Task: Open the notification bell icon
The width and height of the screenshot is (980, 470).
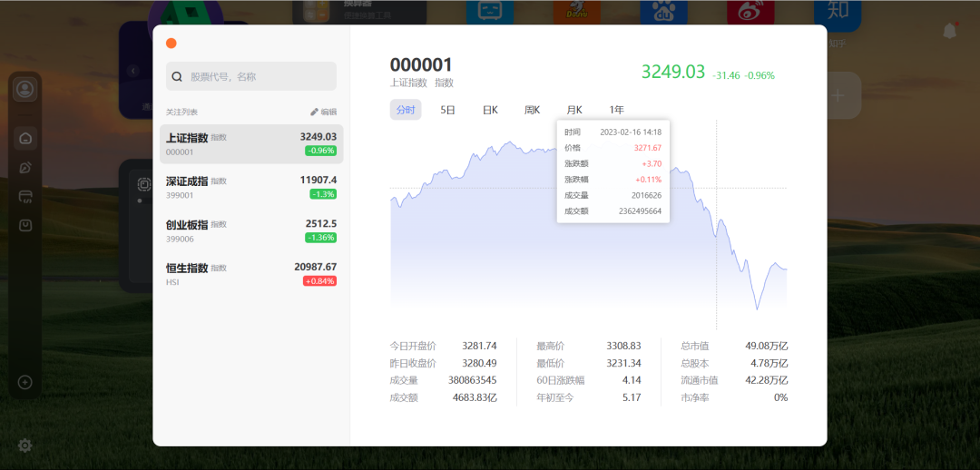Action: [x=949, y=30]
